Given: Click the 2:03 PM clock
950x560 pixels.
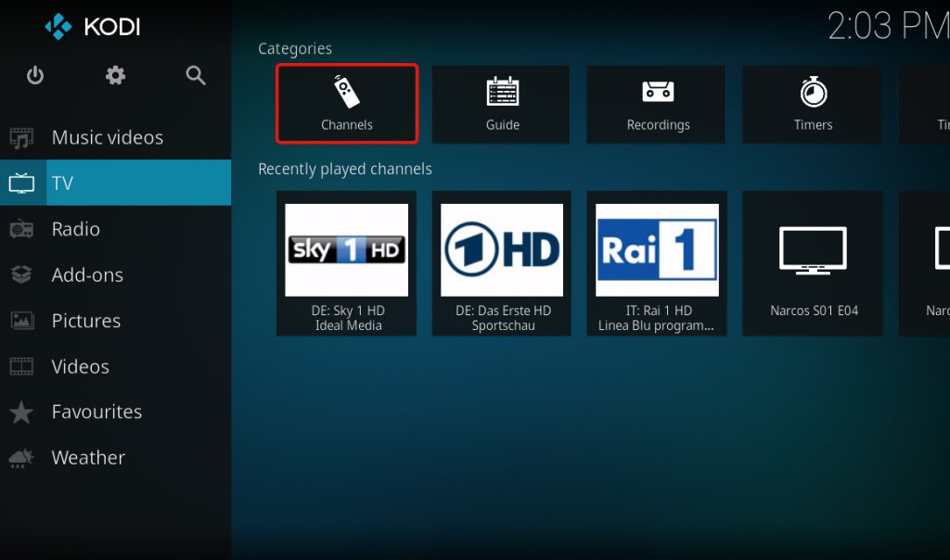Looking at the screenshot, I should tap(888, 27).
